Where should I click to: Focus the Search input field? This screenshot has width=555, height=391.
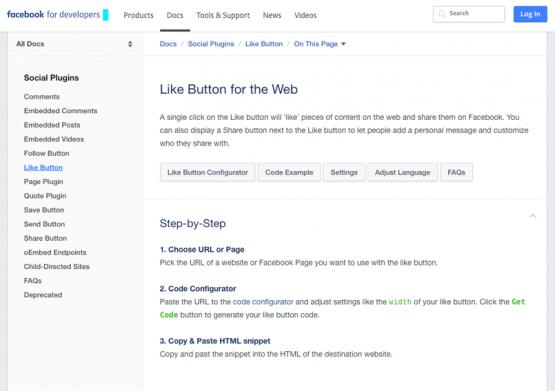pyautogui.click(x=469, y=14)
